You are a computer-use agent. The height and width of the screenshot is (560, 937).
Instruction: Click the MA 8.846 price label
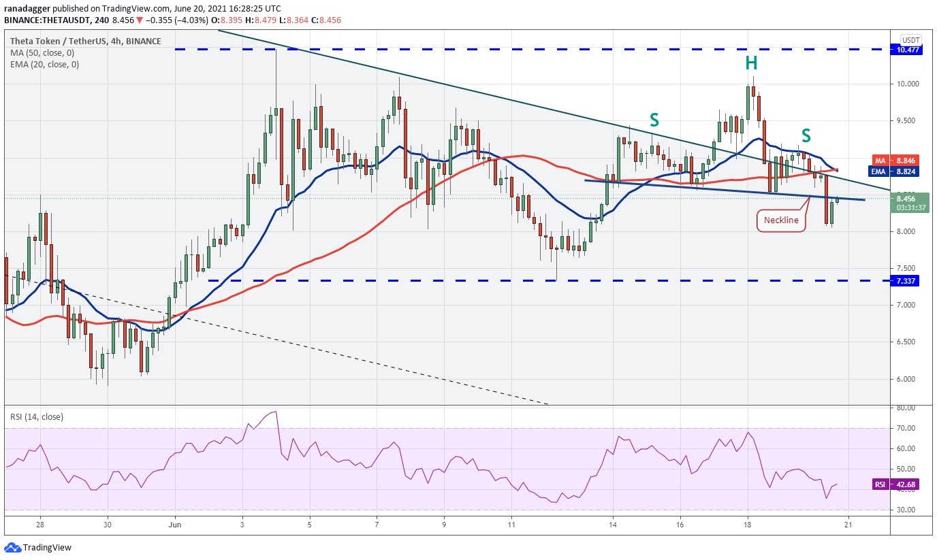pos(906,161)
